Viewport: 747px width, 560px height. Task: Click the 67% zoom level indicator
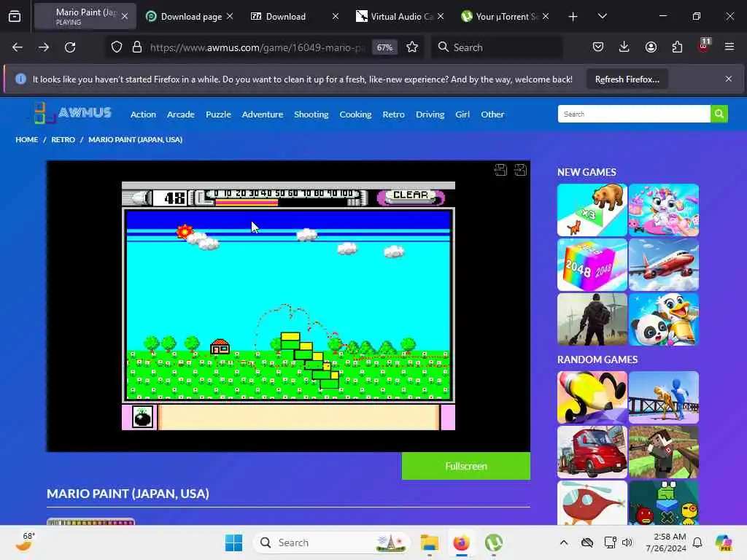click(384, 47)
